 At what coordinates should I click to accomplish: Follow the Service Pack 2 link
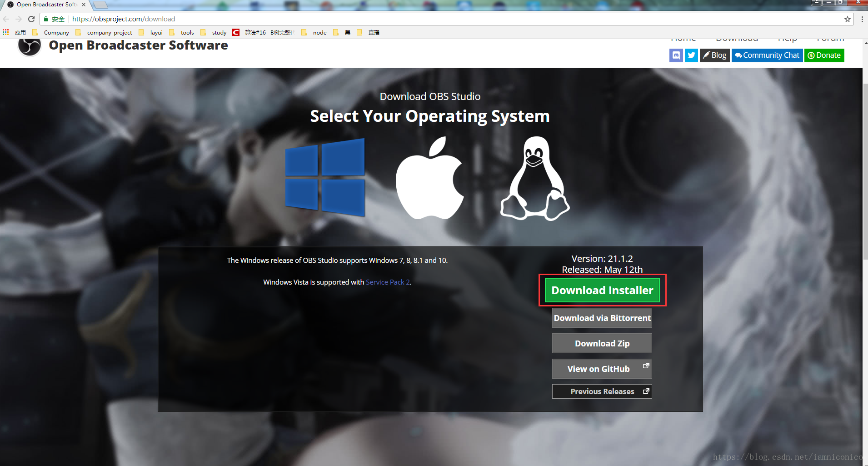pos(388,282)
